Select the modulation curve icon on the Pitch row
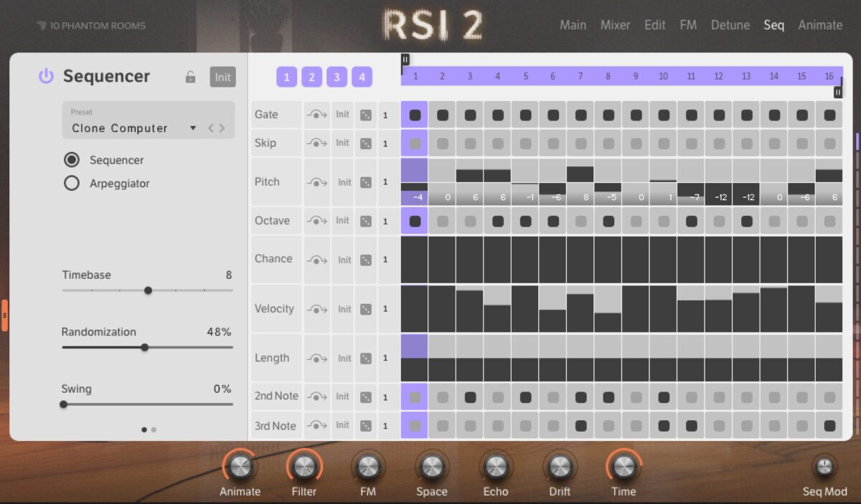Viewport: 861px width, 504px height. 317,182
